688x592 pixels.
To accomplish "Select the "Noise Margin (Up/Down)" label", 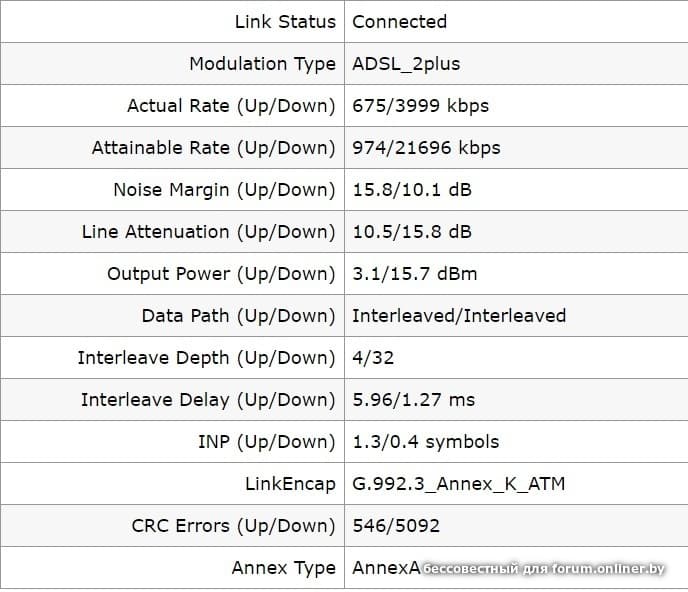I will pos(224,189).
